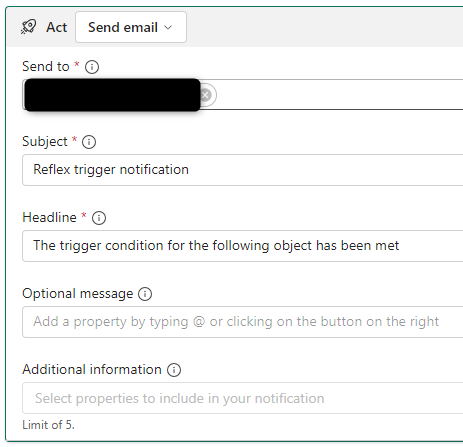The image size is (463, 447).
Task: Click the Subject field with Reflex trigger notification
Action: [243, 170]
